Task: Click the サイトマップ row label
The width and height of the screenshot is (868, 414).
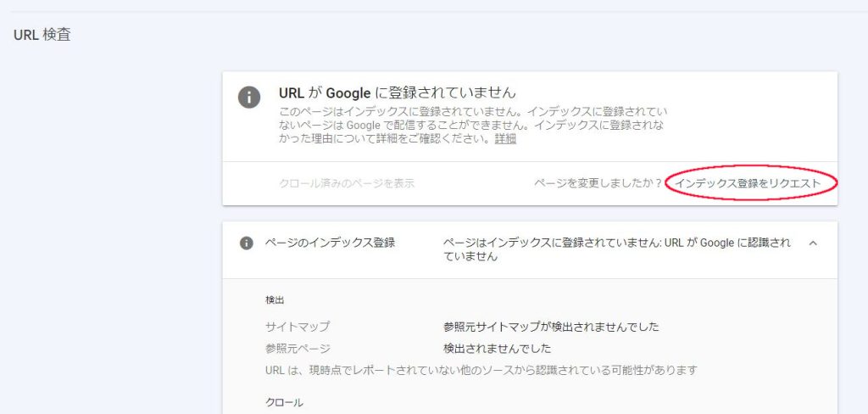Action: [x=298, y=327]
